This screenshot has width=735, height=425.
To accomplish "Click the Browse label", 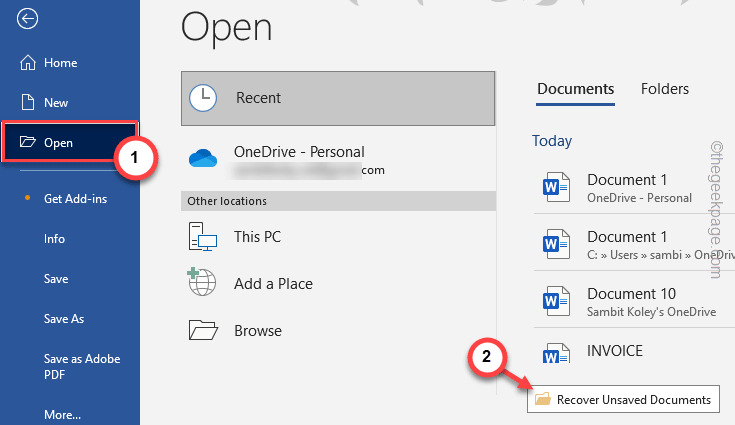I will [x=258, y=331].
